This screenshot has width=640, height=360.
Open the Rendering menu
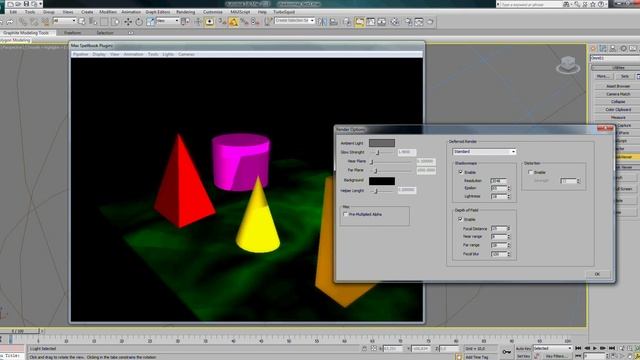[x=186, y=12]
